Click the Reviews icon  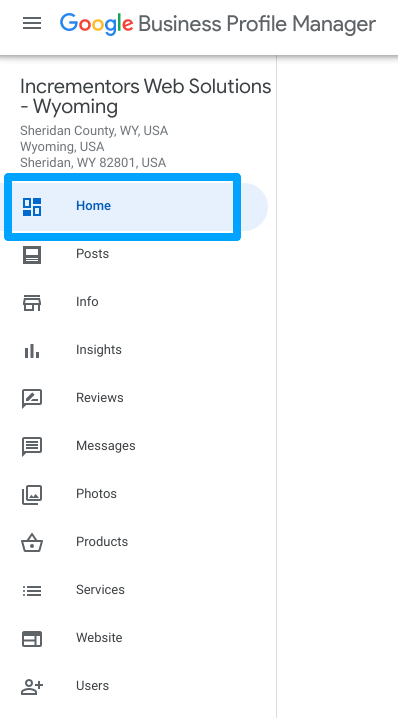coord(32,399)
